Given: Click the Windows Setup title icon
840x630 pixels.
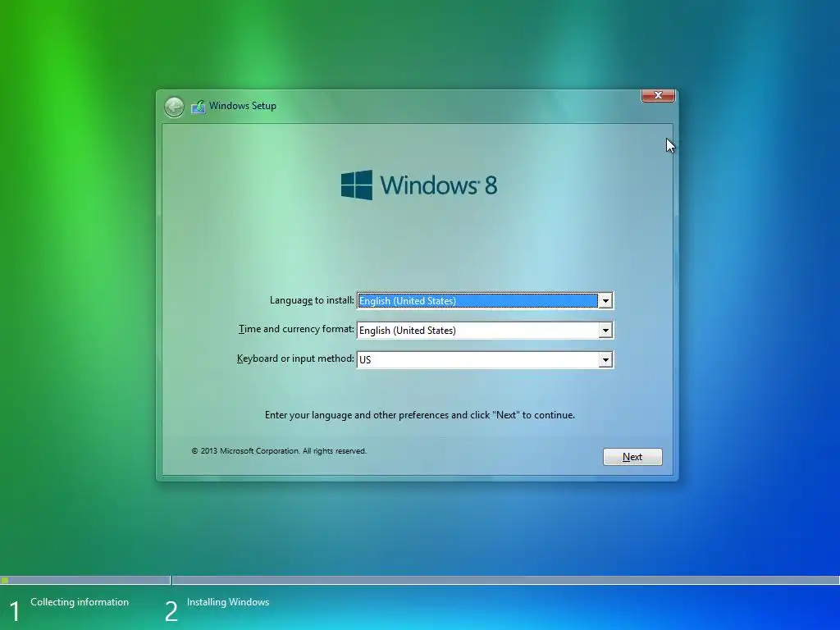Looking at the screenshot, I should pyautogui.click(x=199, y=107).
